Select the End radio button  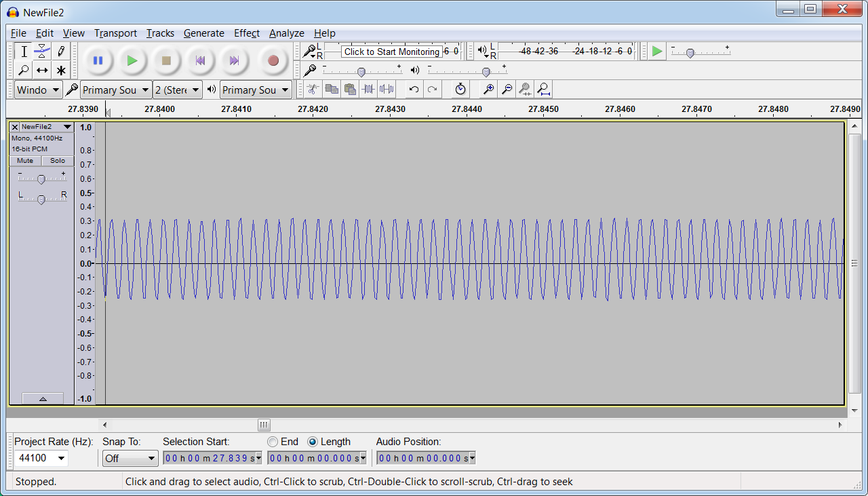273,442
